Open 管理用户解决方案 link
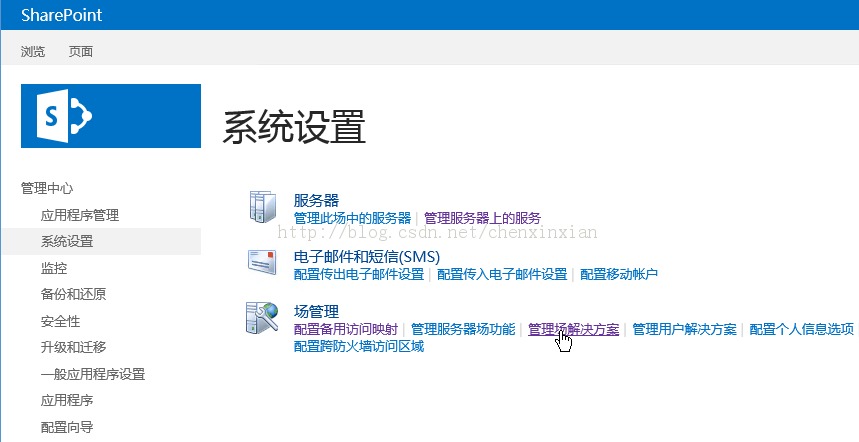 [684, 329]
